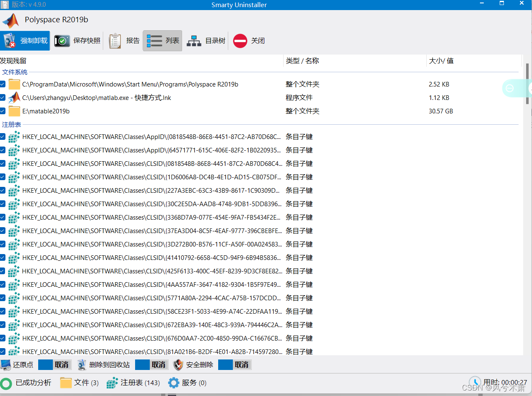Click the 2.52 KB size value
Viewport: 532px width, 396px height.
(439, 84)
